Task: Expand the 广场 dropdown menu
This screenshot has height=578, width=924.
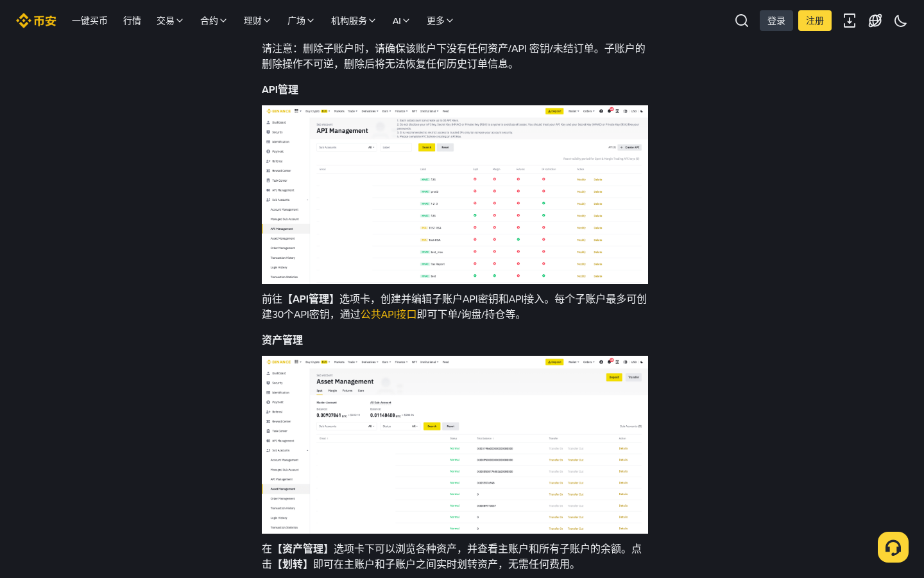Action: (x=301, y=21)
